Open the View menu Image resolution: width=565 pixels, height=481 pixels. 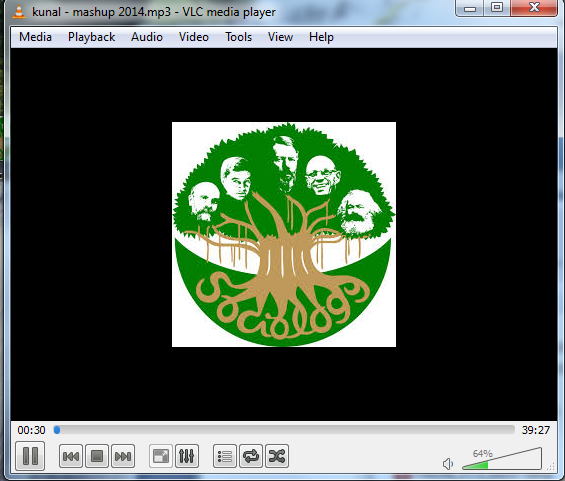[x=280, y=37]
